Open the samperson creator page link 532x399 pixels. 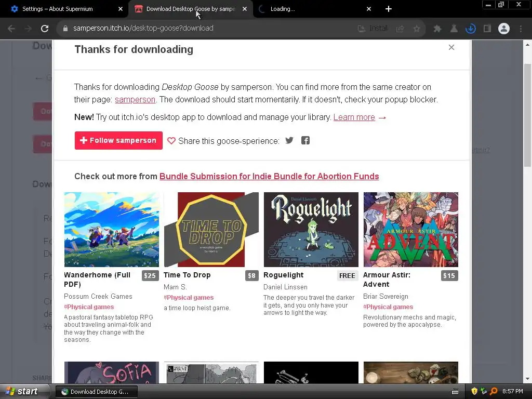135,99
